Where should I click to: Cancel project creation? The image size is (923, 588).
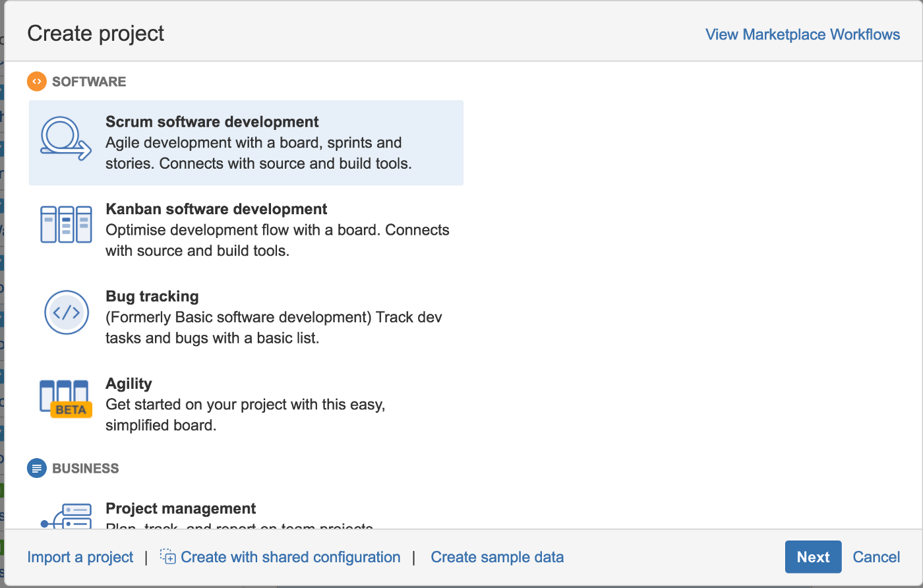(x=876, y=557)
